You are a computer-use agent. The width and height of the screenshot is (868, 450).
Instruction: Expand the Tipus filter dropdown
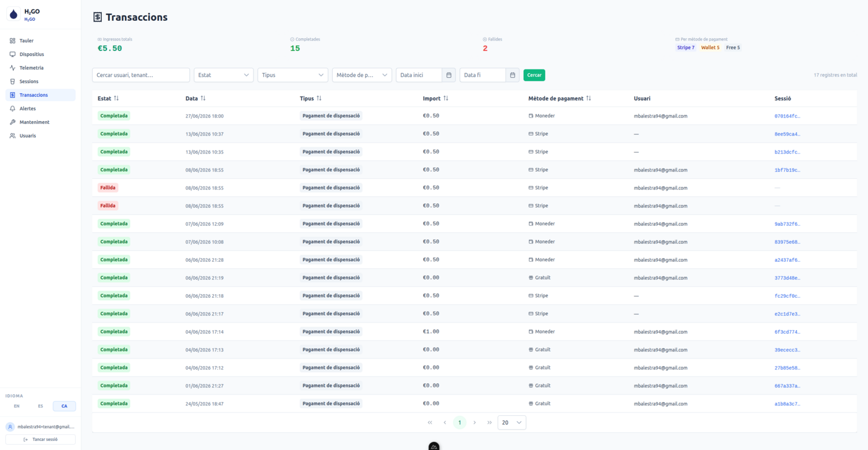pos(293,75)
